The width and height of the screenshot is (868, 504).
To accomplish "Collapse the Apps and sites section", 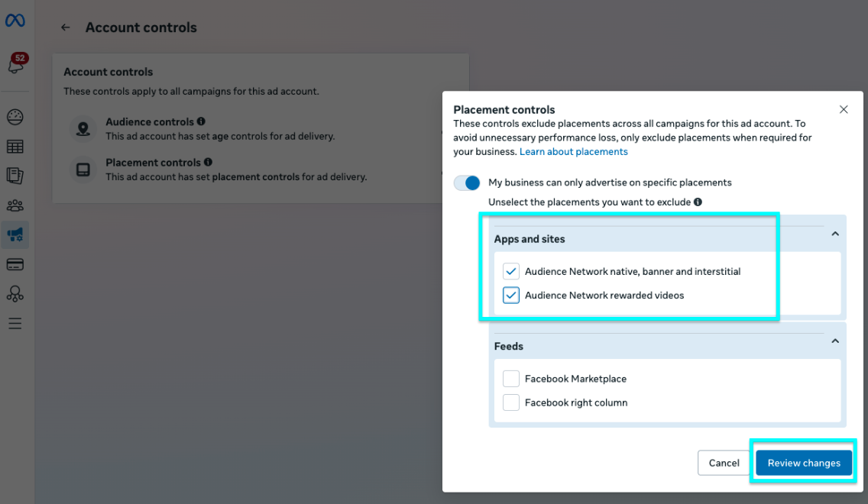I will pos(835,234).
